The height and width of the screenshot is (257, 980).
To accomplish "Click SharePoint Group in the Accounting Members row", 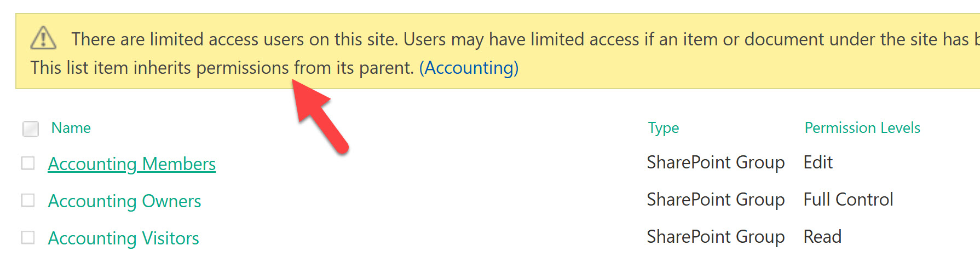I will click(715, 162).
